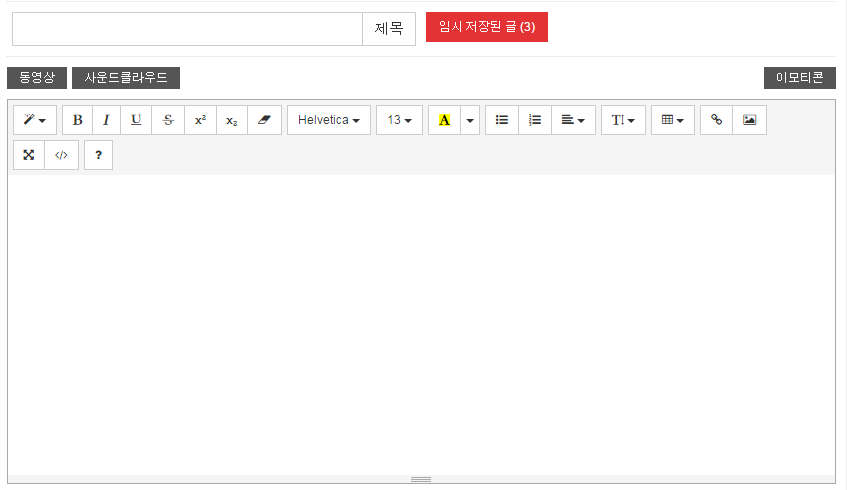This screenshot has height=490, width=847.
Task: Open the insert table dropdown
Action: [x=673, y=120]
